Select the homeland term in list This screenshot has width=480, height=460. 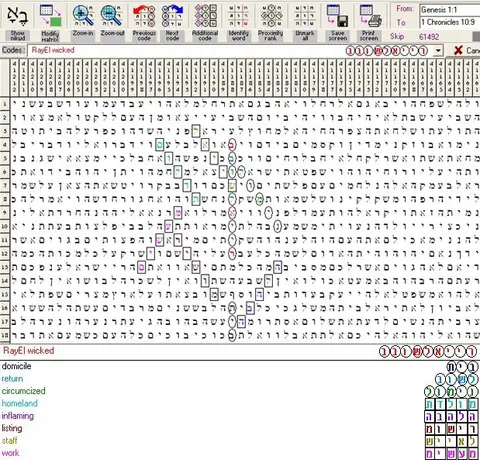click(x=20, y=403)
